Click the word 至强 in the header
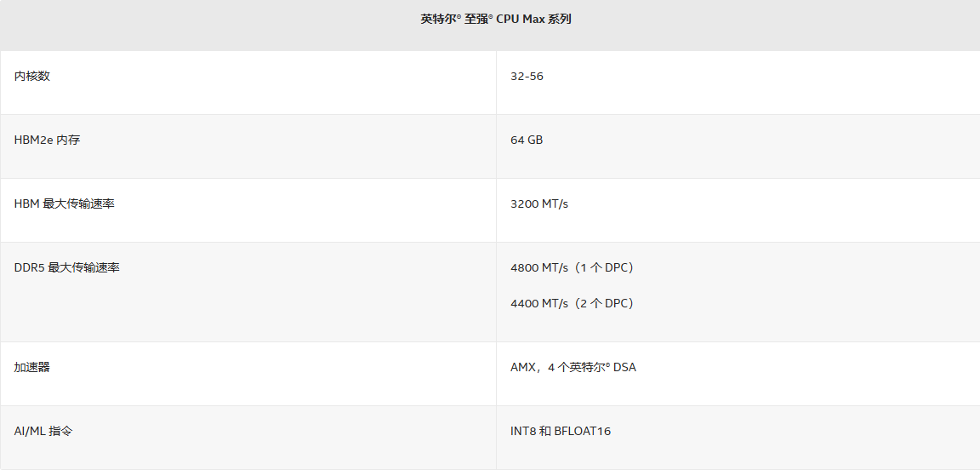The width and height of the screenshot is (980, 470). pos(477,19)
